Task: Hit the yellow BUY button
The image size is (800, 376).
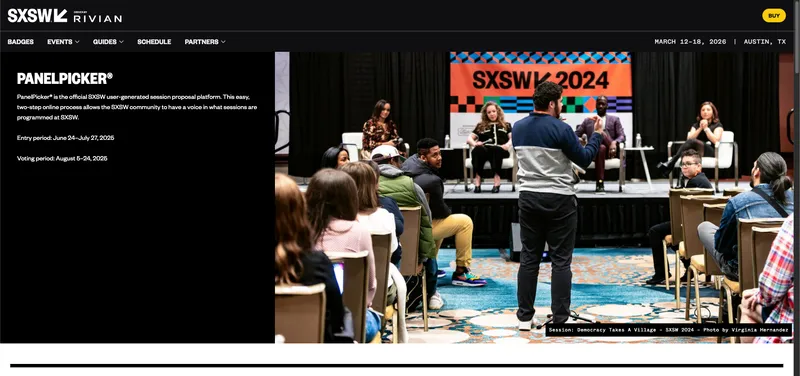Action: click(x=773, y=16)
